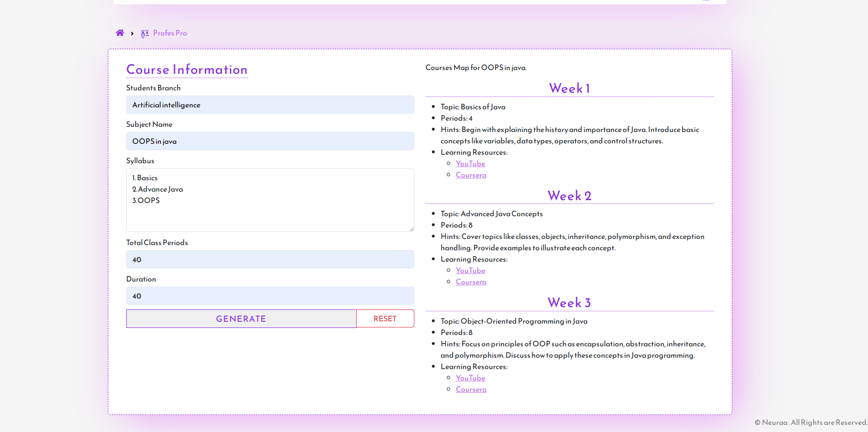
Task: Click text 'Topic: Basics of Java'
Action: [473, 107]
